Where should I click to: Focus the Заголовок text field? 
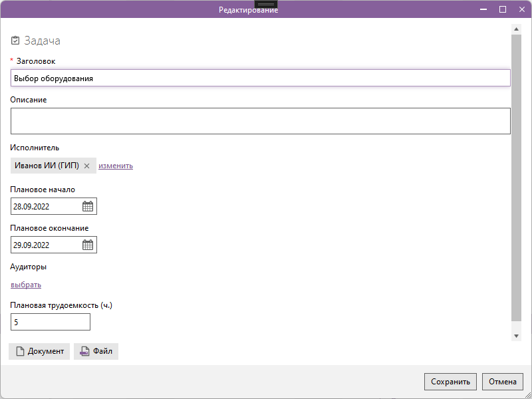click(260, 78)
